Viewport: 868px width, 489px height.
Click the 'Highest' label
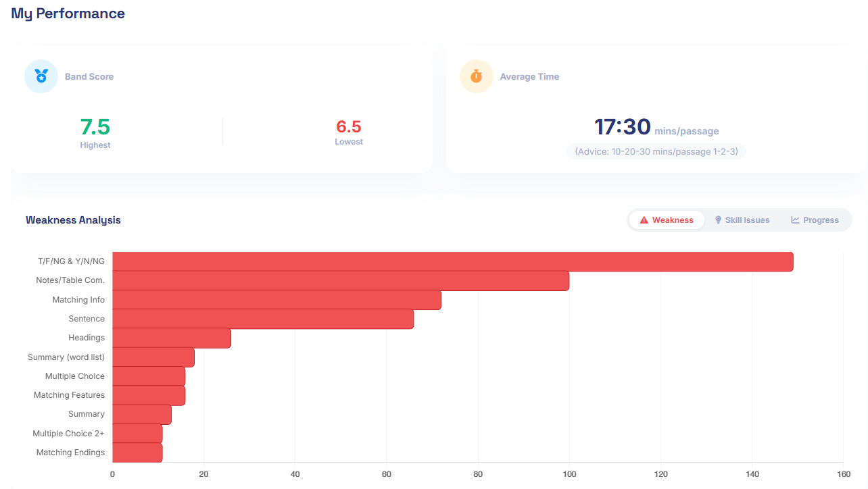95,145
